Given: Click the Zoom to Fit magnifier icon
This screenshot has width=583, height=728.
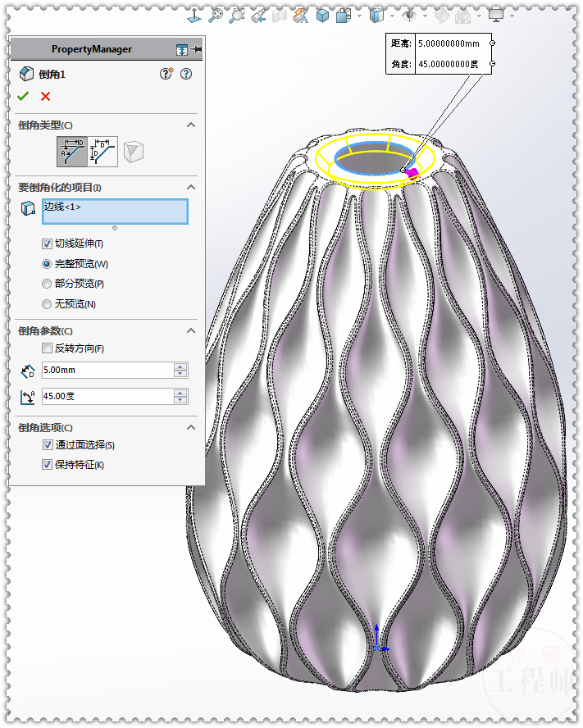Looking at the screenshot, I should coord(216,16).
